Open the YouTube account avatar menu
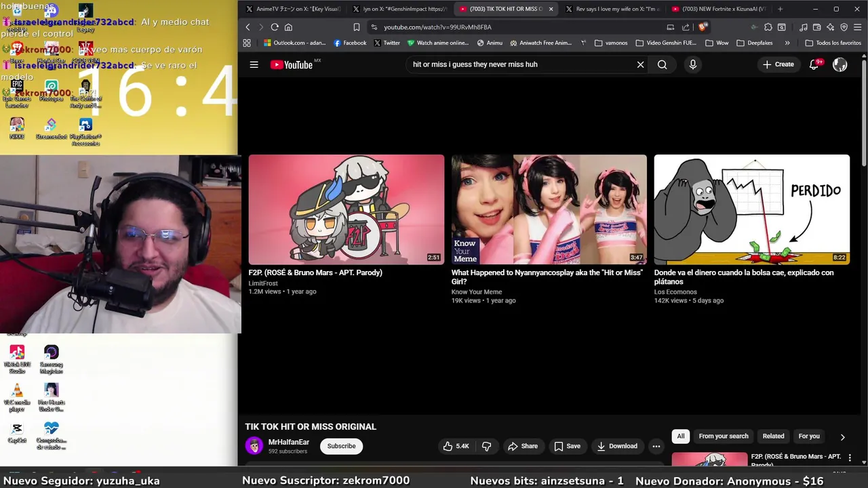The image size is (868, 488). tap(840, 64)
